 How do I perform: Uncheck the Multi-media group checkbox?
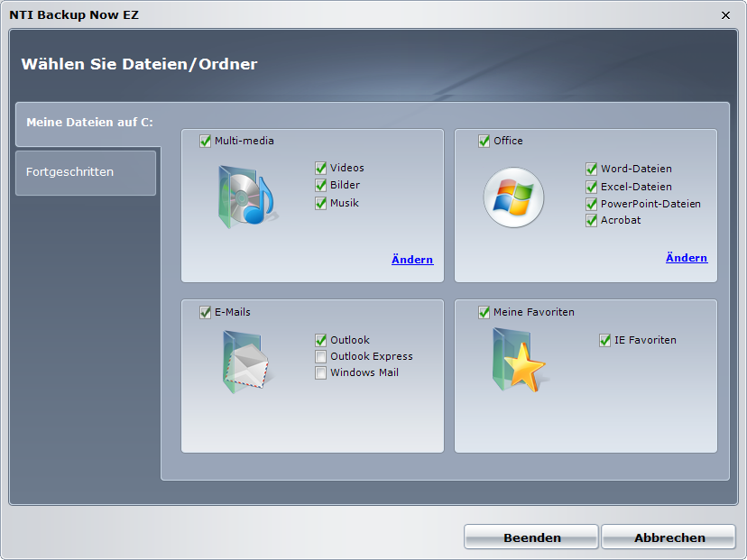tap(206, 141)
